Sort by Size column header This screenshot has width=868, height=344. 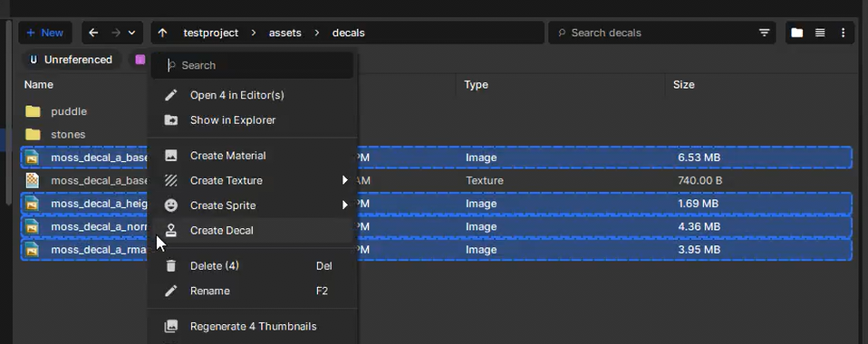coord(684,84)
